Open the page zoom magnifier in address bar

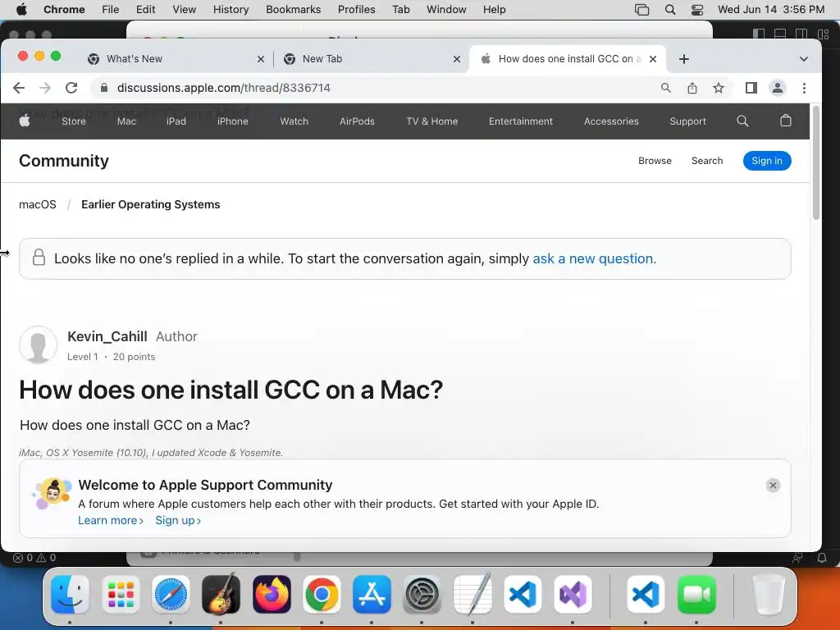pos(666,88)
